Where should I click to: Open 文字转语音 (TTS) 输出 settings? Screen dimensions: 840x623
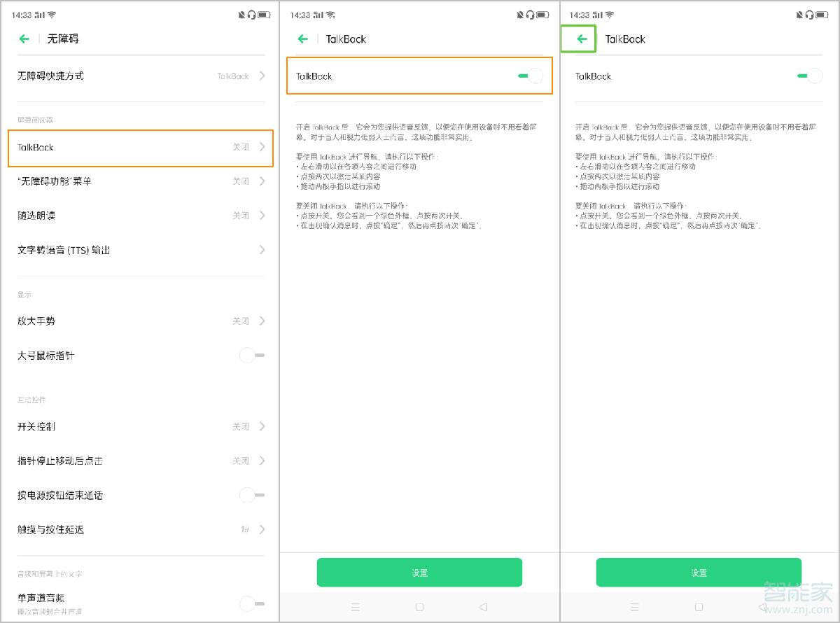[140, 250]
